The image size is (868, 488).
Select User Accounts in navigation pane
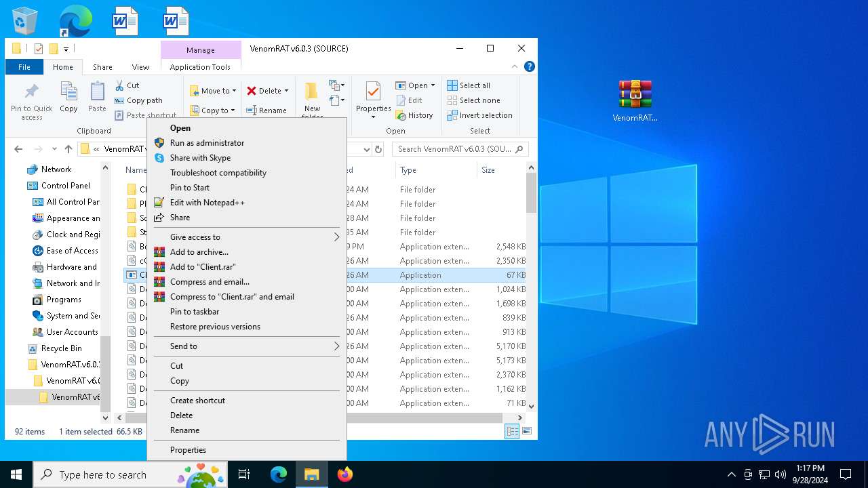(x=72, y=332)
